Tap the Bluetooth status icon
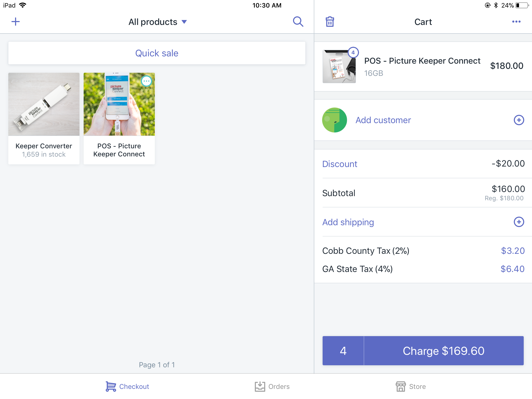The height and width of the screenshot is (399, 532). click(496, 5)
